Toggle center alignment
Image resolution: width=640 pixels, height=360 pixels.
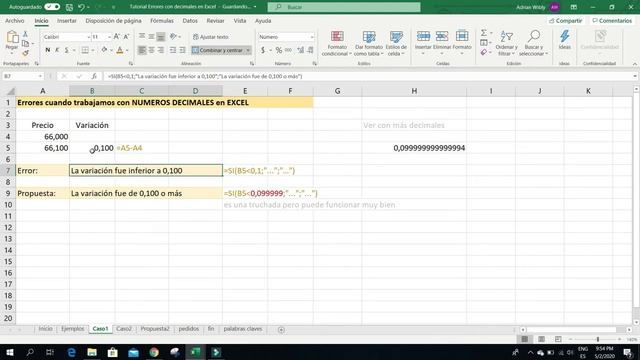point(151,50)
